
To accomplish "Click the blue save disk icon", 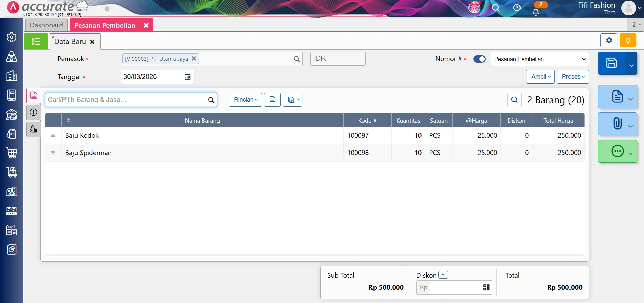I will pos(612,63).
